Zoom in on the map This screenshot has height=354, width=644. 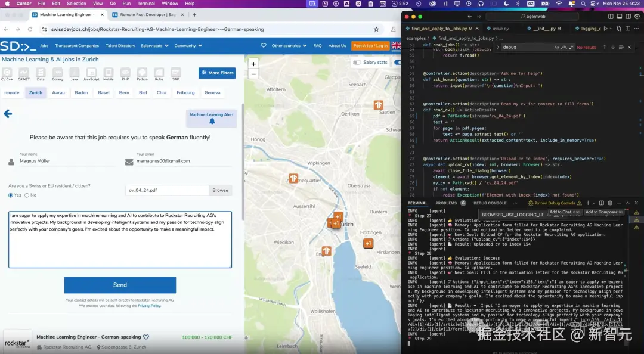(x=253, y=64)
